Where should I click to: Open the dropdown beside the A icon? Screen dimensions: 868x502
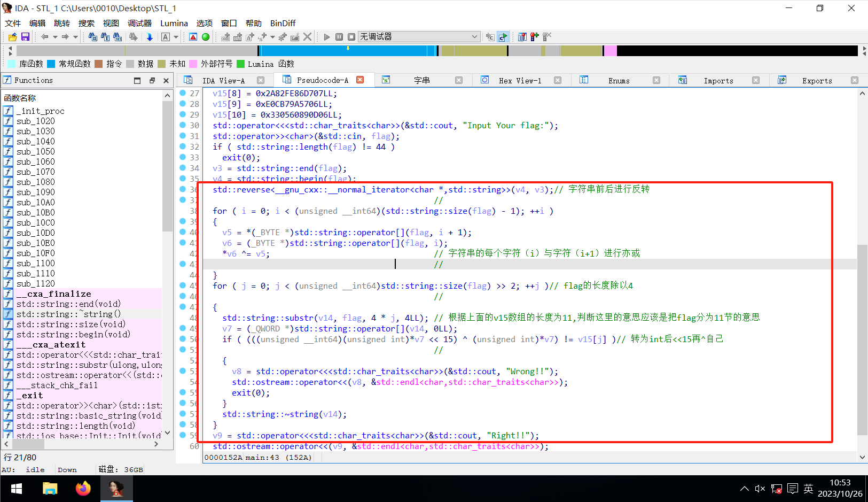click(176, 37)
